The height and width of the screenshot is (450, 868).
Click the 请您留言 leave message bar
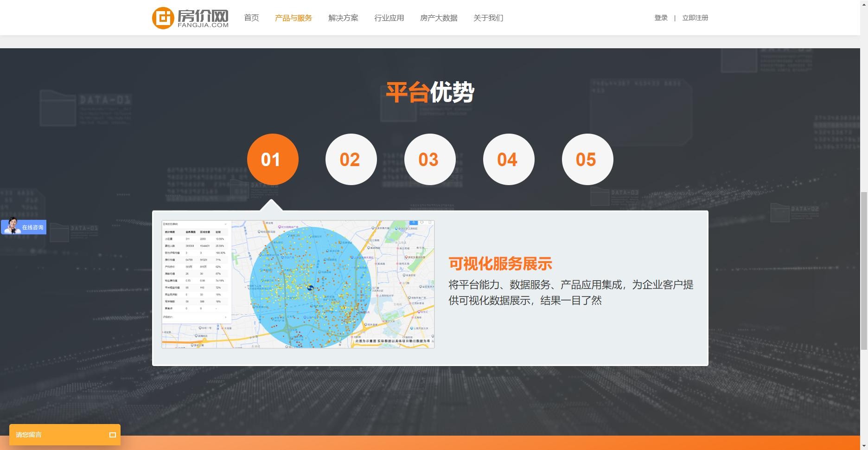[56, 435]
